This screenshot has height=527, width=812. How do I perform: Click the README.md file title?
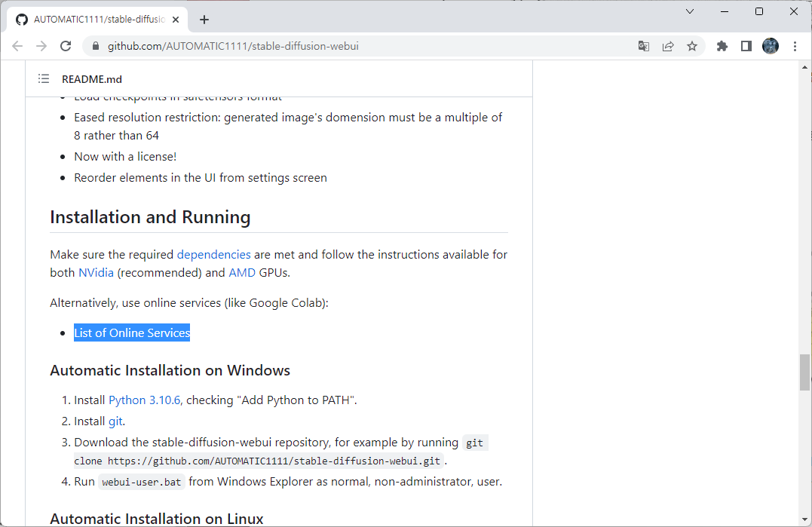(x=92, y=79)
